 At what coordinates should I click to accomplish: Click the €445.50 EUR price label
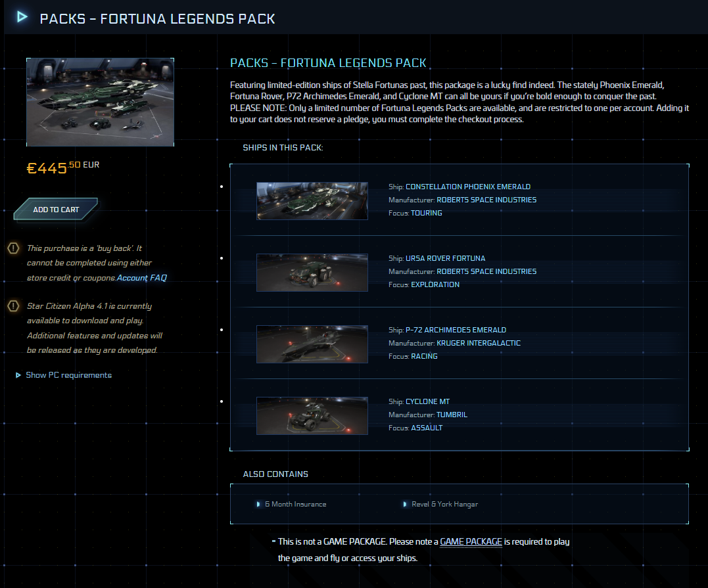point(62,168)
